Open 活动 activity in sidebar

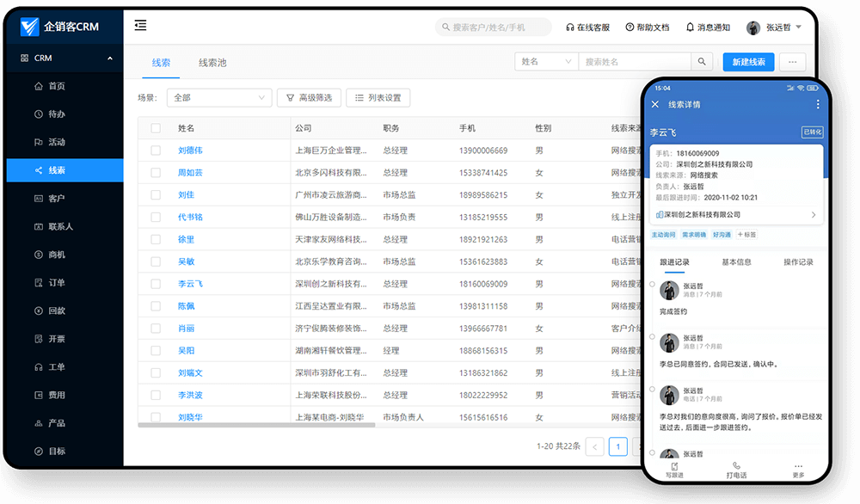point(64,142)
